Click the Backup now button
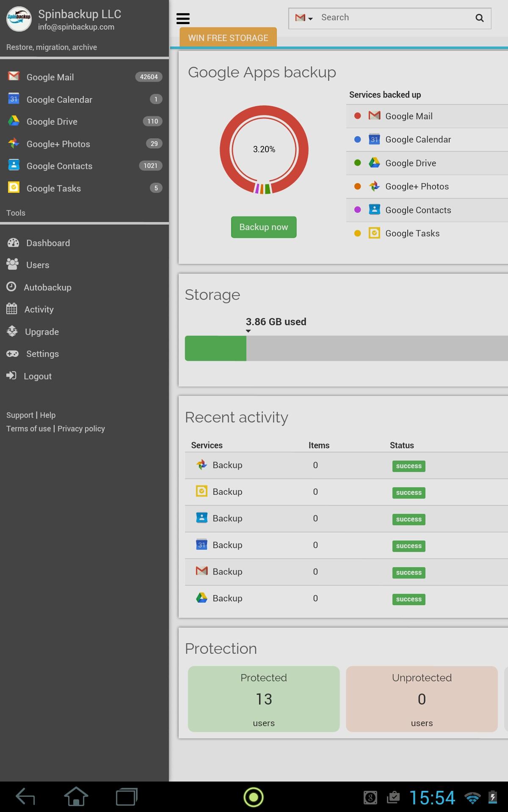 (264, 227)
